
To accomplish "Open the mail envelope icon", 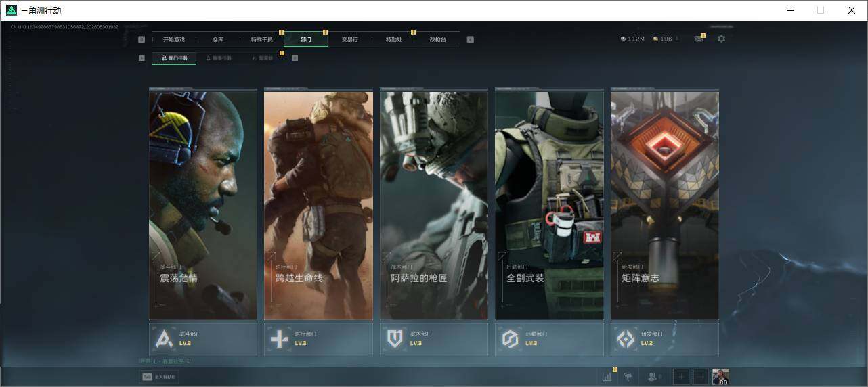I will coord(699,39).
